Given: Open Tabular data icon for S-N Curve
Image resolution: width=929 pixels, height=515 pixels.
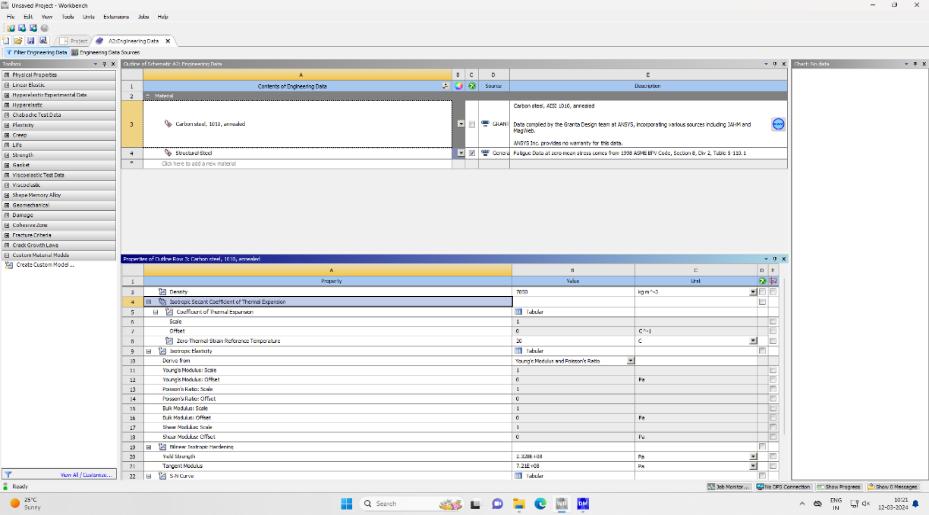Looking at the screenshot, I should pyautogui.click(x=518, y=476).
